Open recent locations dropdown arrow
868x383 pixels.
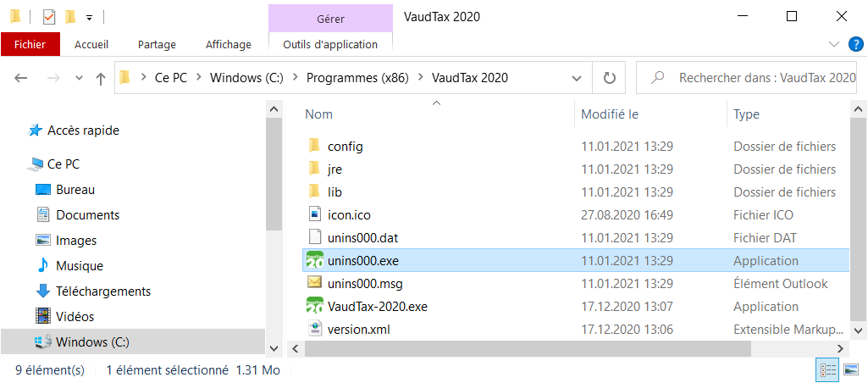79,79
